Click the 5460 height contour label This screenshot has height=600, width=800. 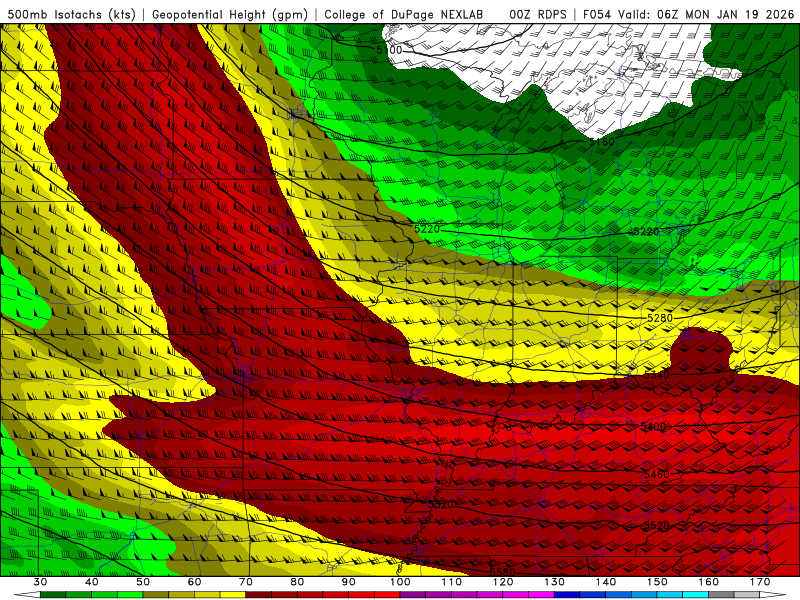coord(657,474)
